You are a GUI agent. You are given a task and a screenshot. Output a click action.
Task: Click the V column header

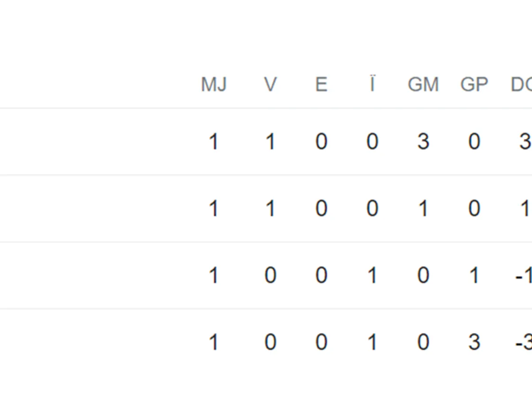tap(270, 84)
